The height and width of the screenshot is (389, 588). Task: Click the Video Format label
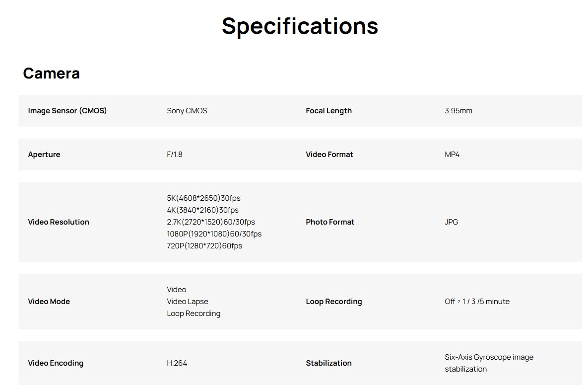(x=329, y=155)
